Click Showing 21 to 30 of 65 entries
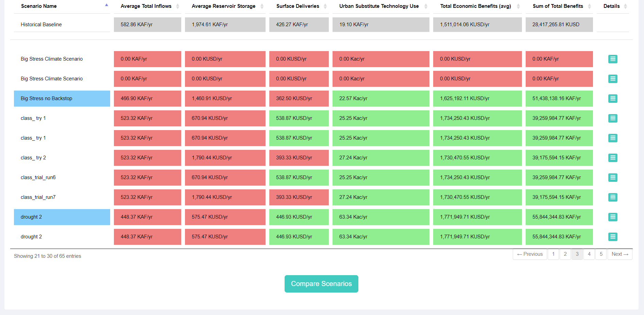644x315 pixels. [x=48, y=256]
